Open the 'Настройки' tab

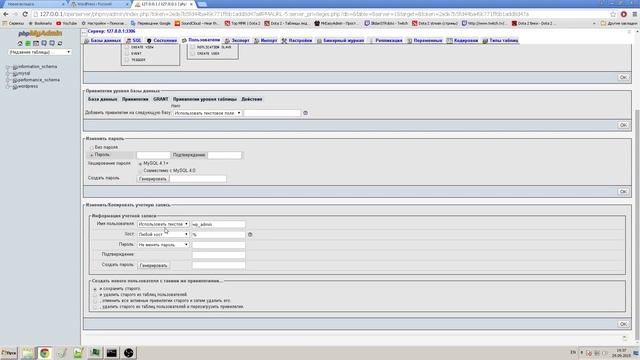click(x=297, y=41)
